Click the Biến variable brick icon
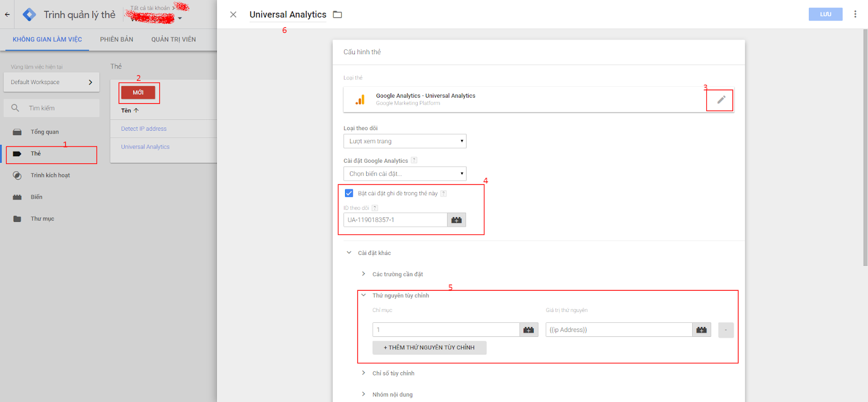Image resolution: width=868 pixels, height=402 pixels. 17,197
